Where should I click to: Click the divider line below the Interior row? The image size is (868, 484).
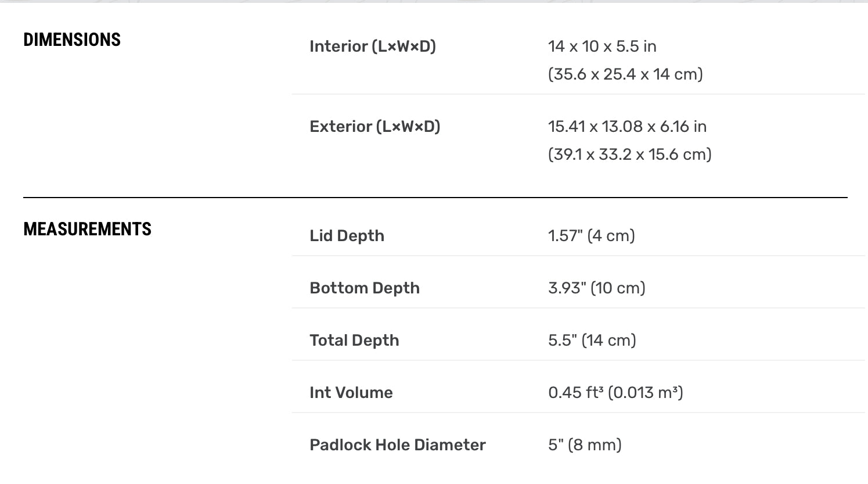(x=578, y=94)
